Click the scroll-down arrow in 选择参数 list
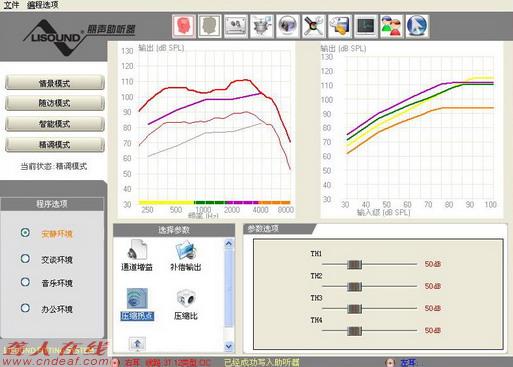The width and height of the screenshot is (513, 367). coord(229,346)
